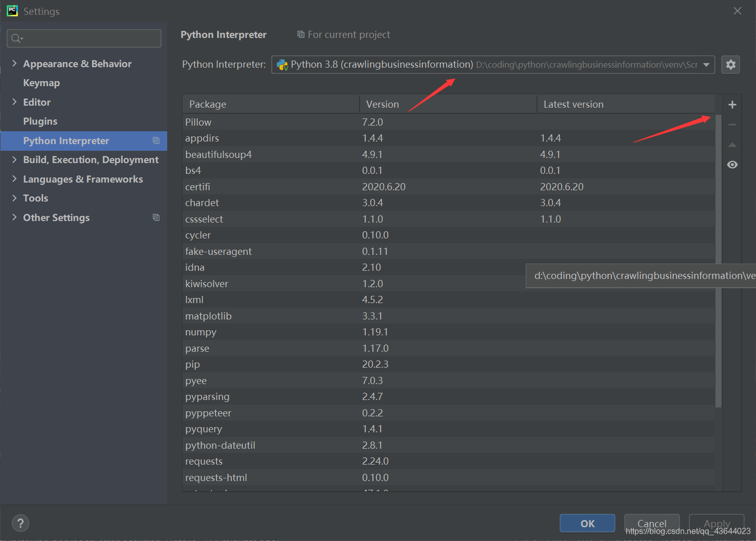This screenshot has height=541, width=756.
Task: Sort the table by the Package column header
Action: (x=271, y=104)
